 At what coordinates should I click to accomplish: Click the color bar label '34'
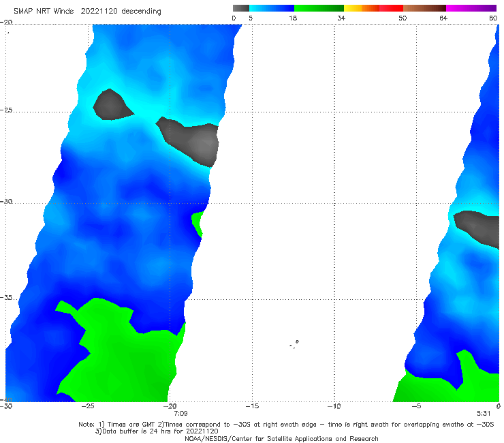341,18
